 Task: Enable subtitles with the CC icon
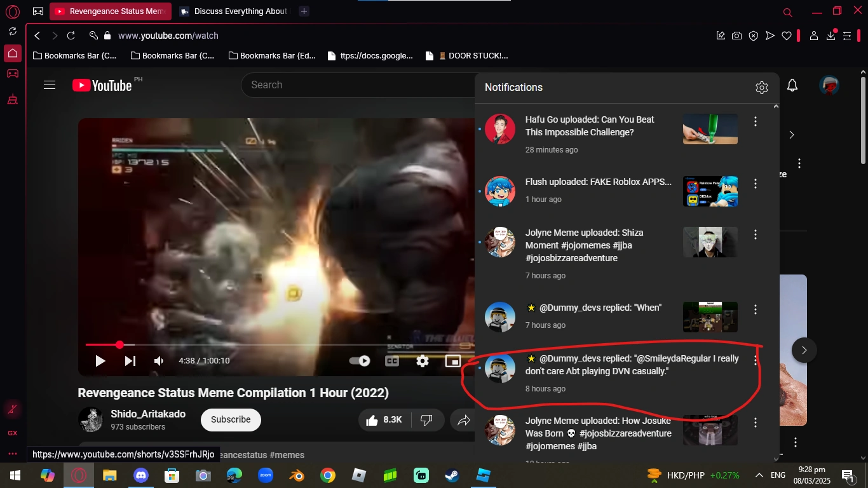tap(391, 360)
